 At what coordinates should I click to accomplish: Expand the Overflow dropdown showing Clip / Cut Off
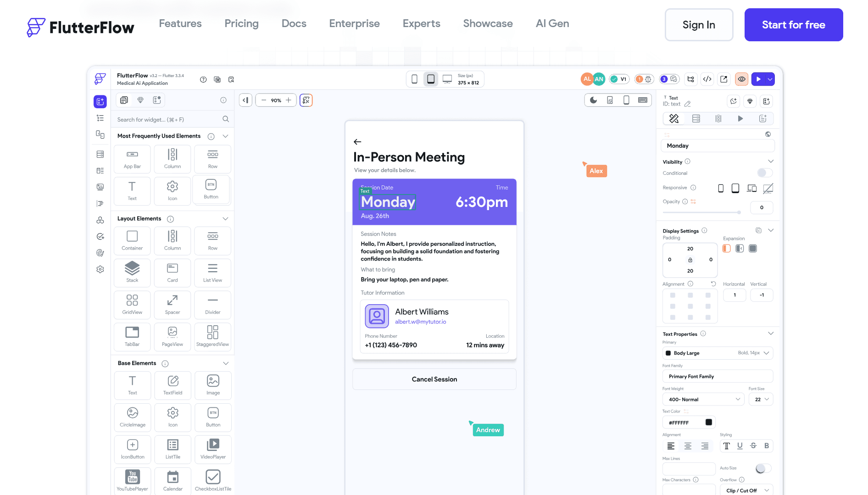(x=746, y=490)
